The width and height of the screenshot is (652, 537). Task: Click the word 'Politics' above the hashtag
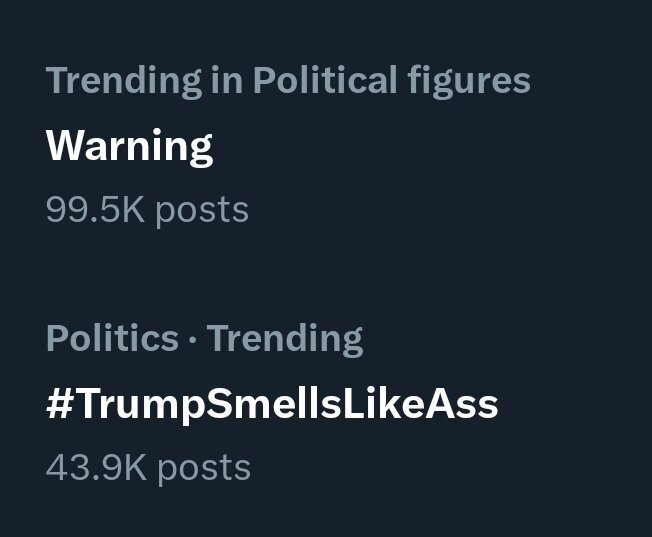pyautogui.click(x=112, y=339)
